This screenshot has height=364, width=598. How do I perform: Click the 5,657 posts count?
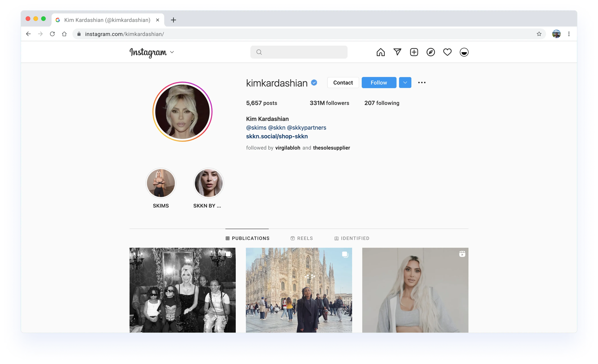pos(262,103)
